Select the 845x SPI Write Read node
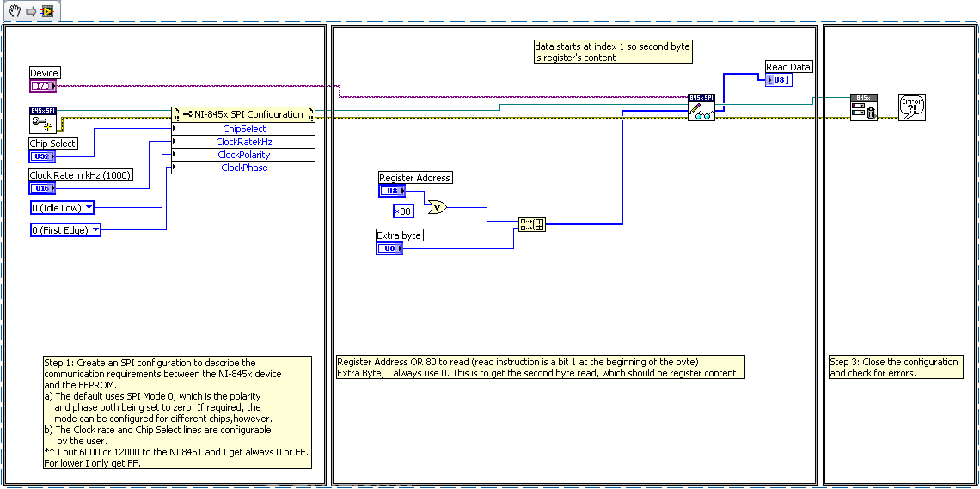This screenshot has width=980, height=489. click(701, 107)
